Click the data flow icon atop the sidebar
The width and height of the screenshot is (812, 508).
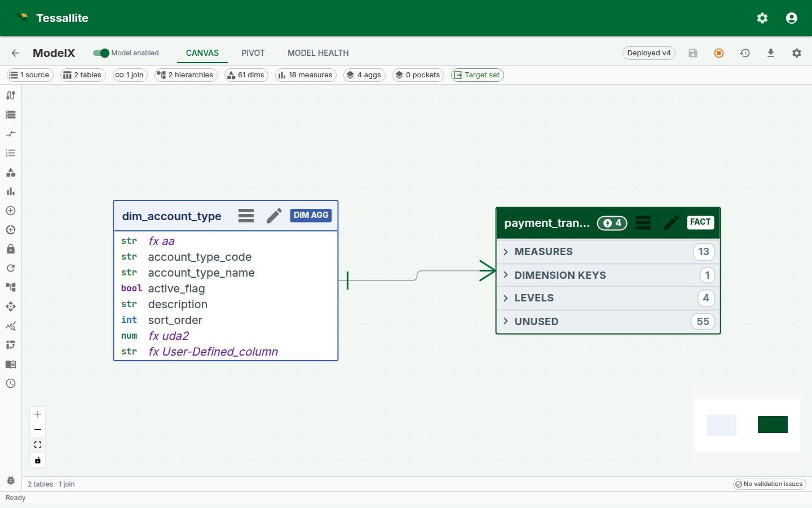11,95
